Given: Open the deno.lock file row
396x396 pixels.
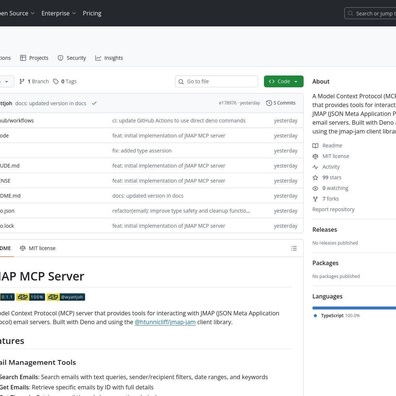Looking at the screenshot, I should [152, 226].
